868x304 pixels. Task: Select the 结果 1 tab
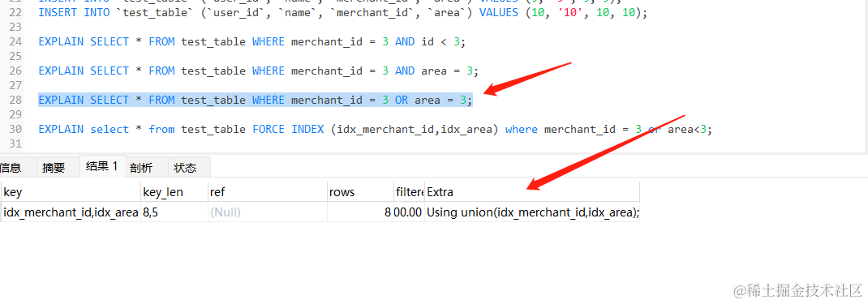tap(102, 166)
